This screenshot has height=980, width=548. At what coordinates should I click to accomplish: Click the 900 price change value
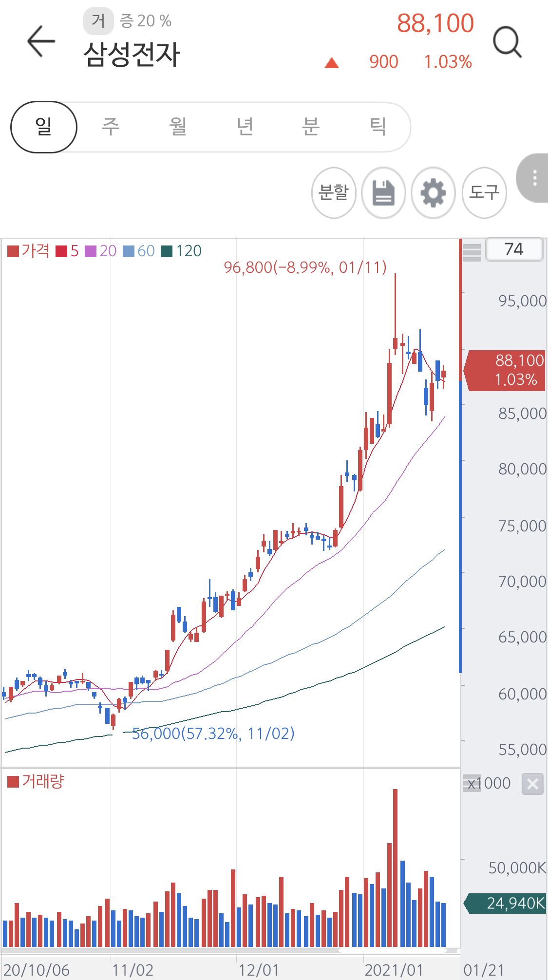click(x=384, y=62)
